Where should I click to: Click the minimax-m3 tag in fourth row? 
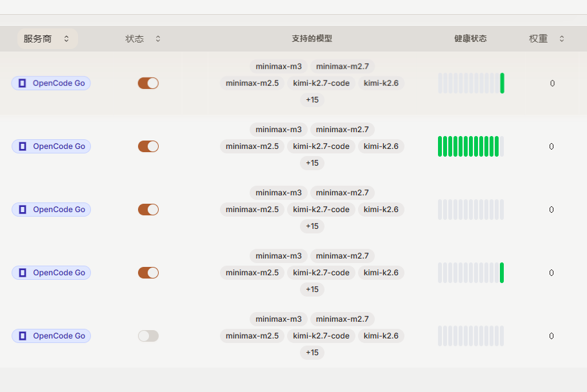[279, 256]
